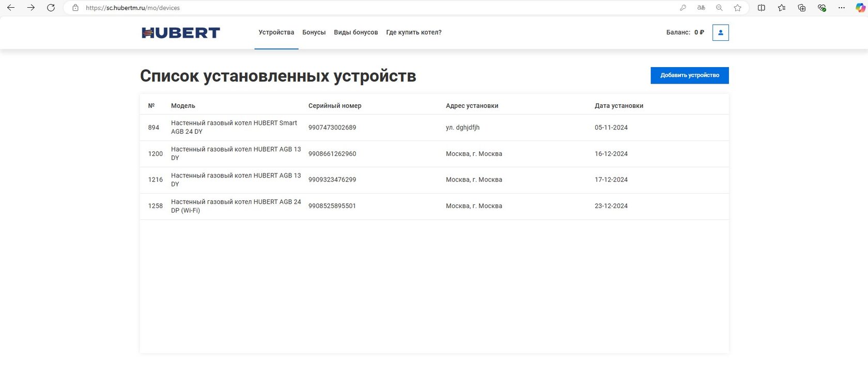
Task: Reload the page with the refresh icon
Action: click(51, 8)
